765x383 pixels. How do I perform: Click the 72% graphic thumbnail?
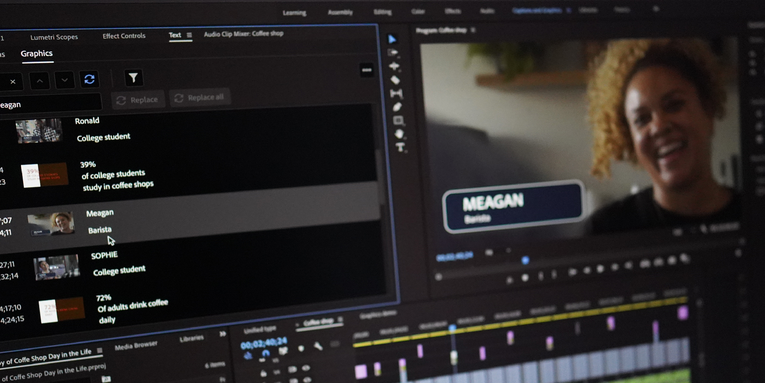click(x=61, y=311)
